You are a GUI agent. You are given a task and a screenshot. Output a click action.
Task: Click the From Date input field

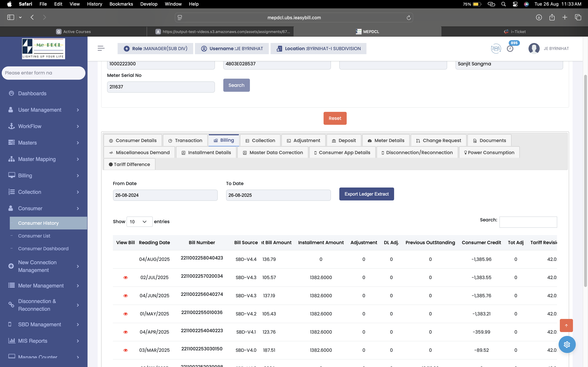pos(165,195)
